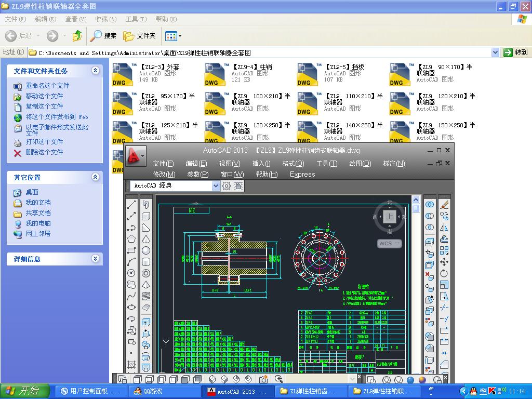Expand the 详细信息 panel
532x399 pixels.
coord(95,259)
